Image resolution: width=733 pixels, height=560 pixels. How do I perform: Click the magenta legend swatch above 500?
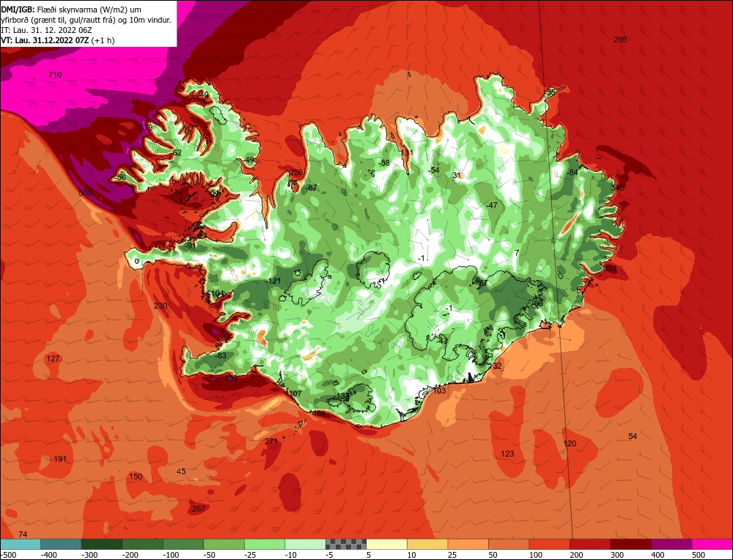712,545
